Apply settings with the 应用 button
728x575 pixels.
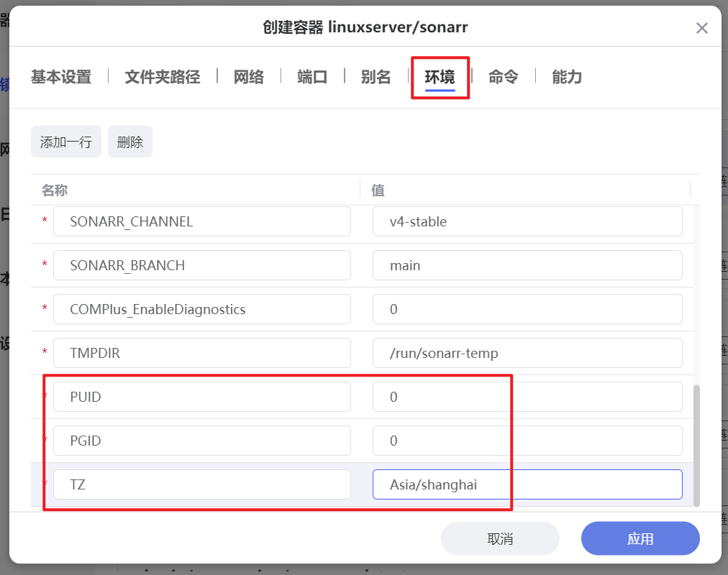point(640,538)
